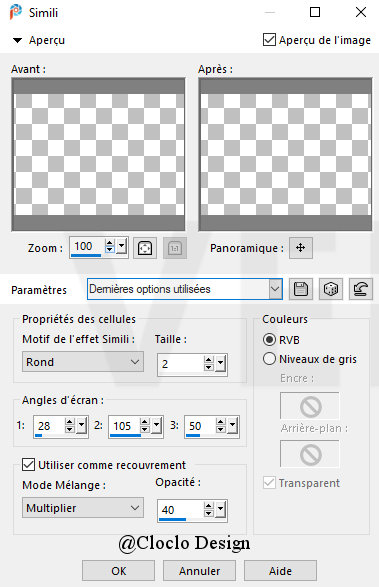Open the Zoom slider drop arrow
The height and width of the screenshot is (587, 379).
(x=121, y=247)
